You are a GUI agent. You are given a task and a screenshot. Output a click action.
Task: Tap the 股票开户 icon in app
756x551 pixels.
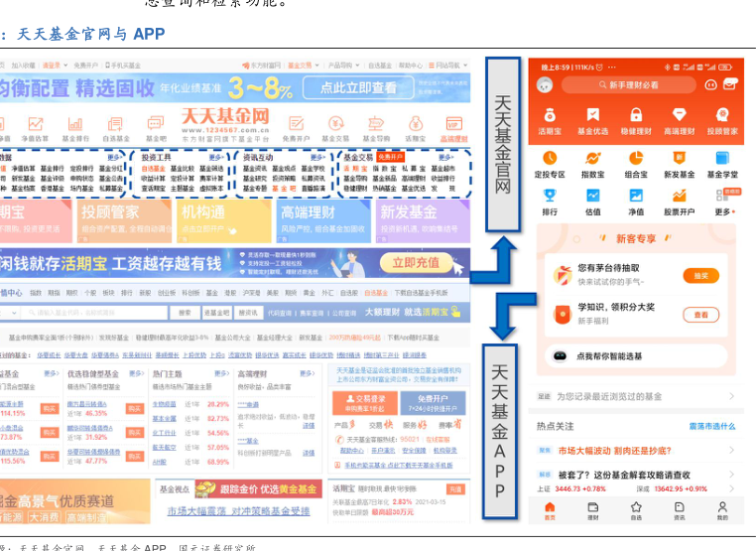[x=679, y=196]
